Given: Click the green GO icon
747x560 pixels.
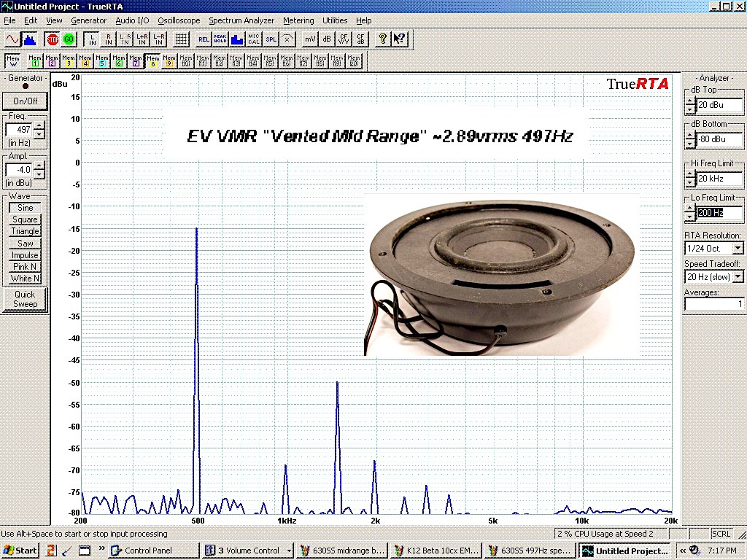Looking at the screenshot, I should 69,39.
